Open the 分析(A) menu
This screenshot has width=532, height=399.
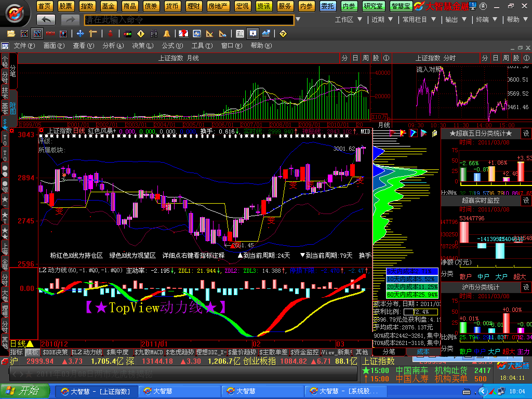(113, 46)
